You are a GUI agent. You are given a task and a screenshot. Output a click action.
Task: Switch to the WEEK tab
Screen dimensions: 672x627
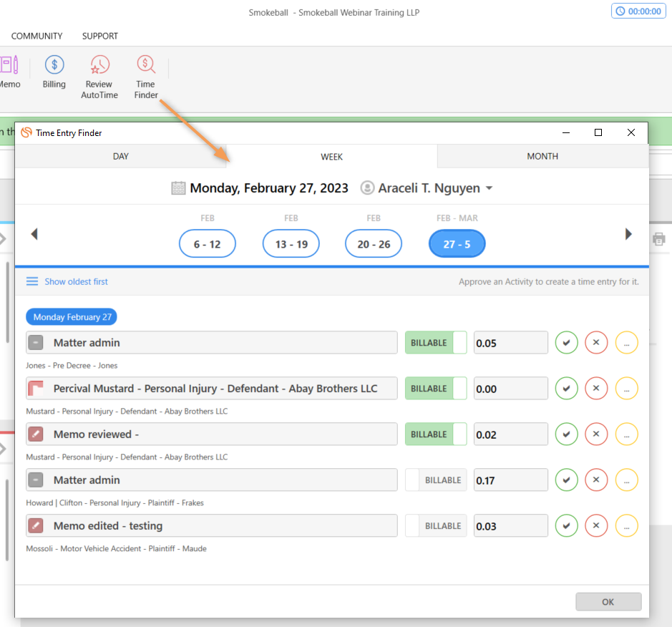point(332,157)
